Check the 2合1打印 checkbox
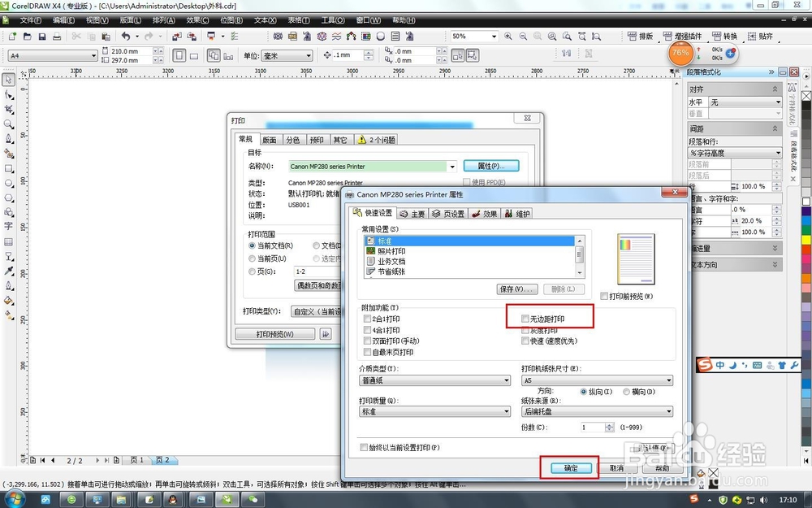The height and width of the screenshot is (508, 812). 367,319
